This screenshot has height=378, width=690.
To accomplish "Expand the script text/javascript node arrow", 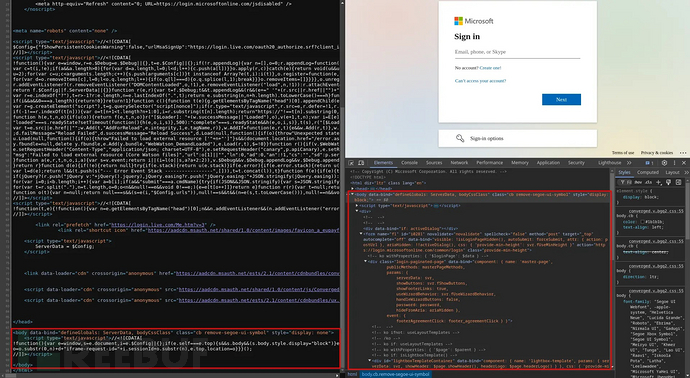I will [x=357, y=206].
